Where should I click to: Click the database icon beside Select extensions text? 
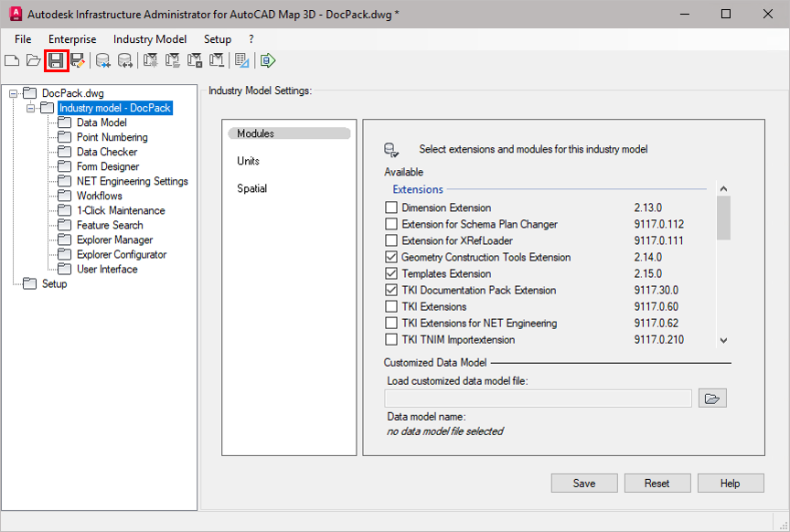[391, 150]
